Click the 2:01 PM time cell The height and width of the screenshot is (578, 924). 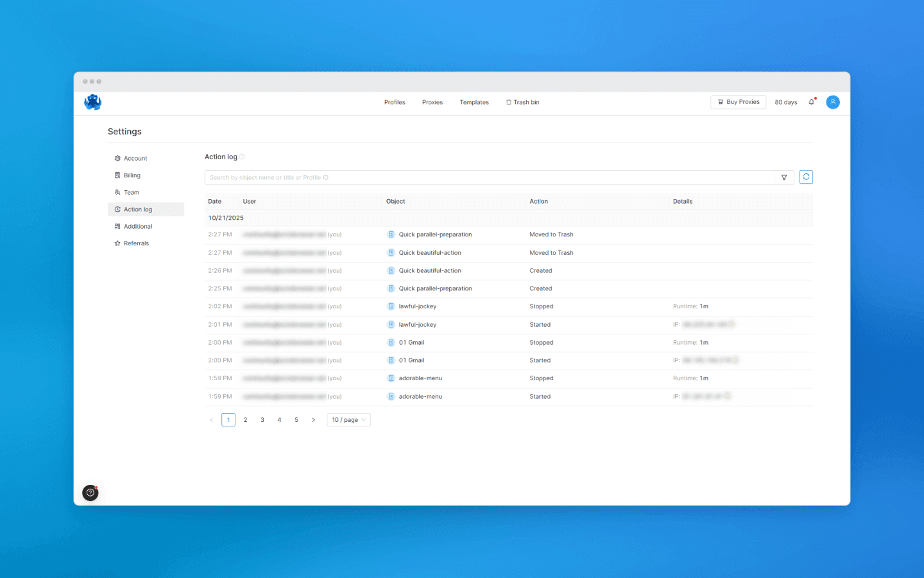click(220, 324)
